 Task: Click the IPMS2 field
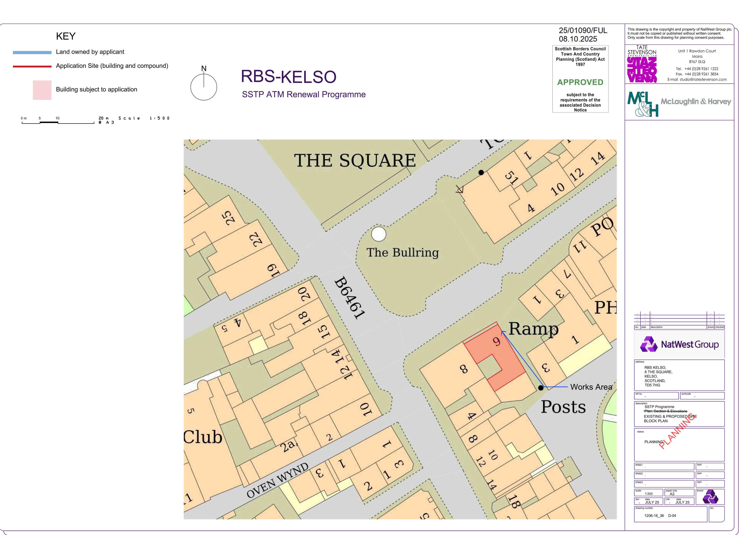tap(664, 475)
